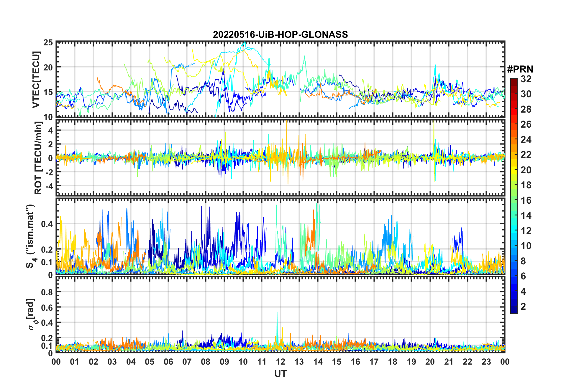
Task: Click the 22 tick label on the PRN colorbar
Action: pyautogui.click(x=526, y=155)
